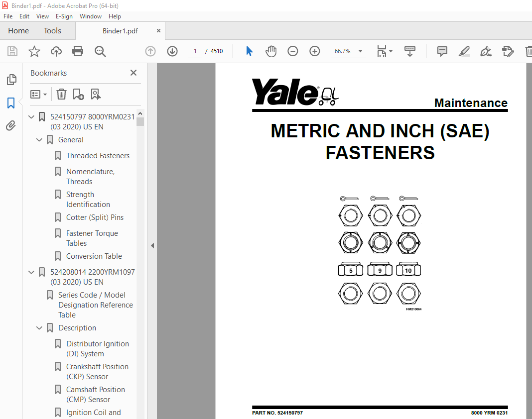This screenshot has height=419, width=532.
Task: Open the Fastener Torque Tables bookmark
Action: 92,238
